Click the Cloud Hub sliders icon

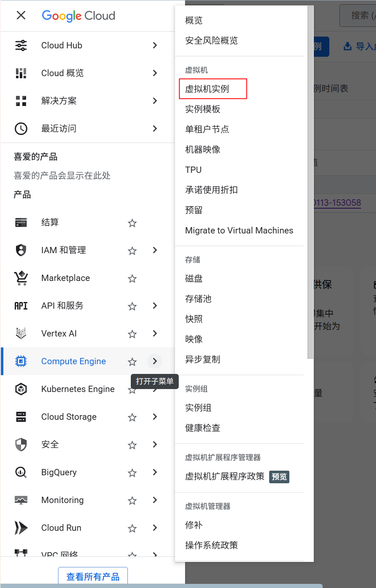(x=21, y=45)
